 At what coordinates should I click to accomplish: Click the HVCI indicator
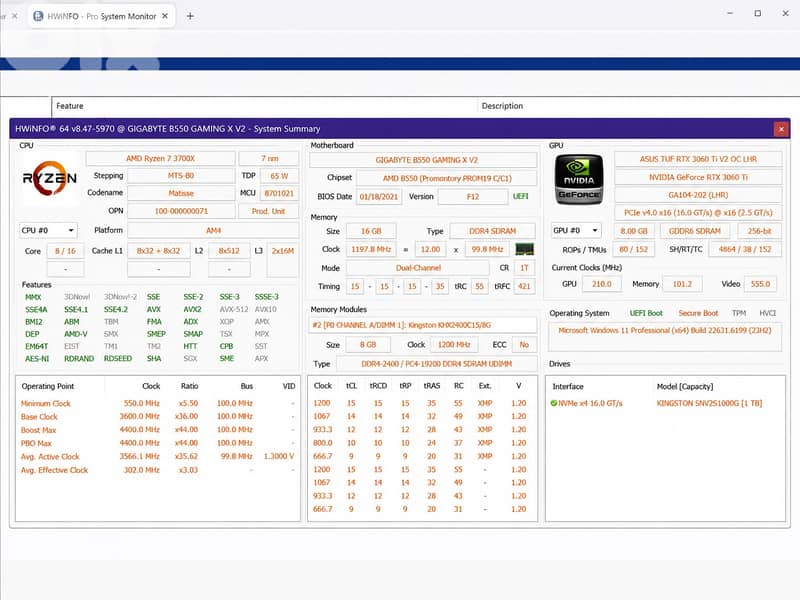pyautogui.click(x=767, y=313)
